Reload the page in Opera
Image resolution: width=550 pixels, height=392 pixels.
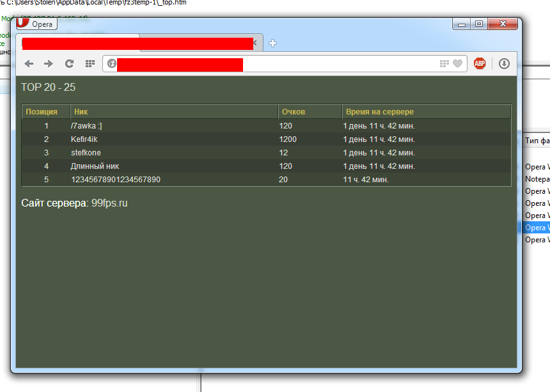click(x=70, y=63)
